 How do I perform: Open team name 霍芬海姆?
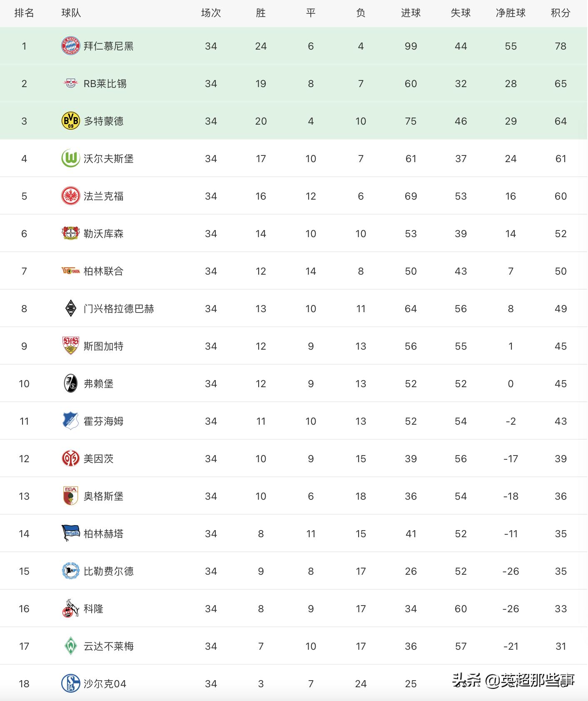(104, 421)
